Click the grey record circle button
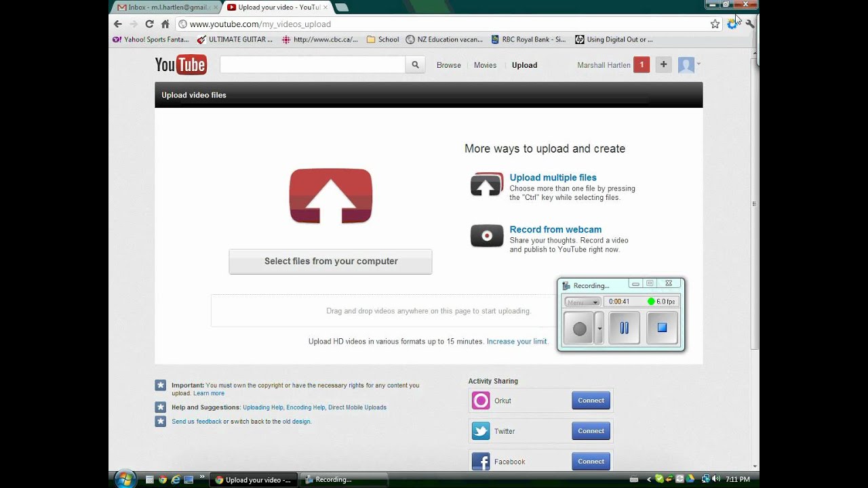Screen dimensions: 868x488 click(x=579, y=329)
